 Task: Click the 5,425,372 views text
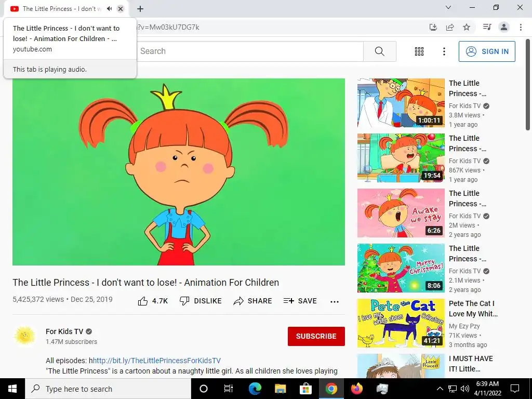[x=38, y=299]
